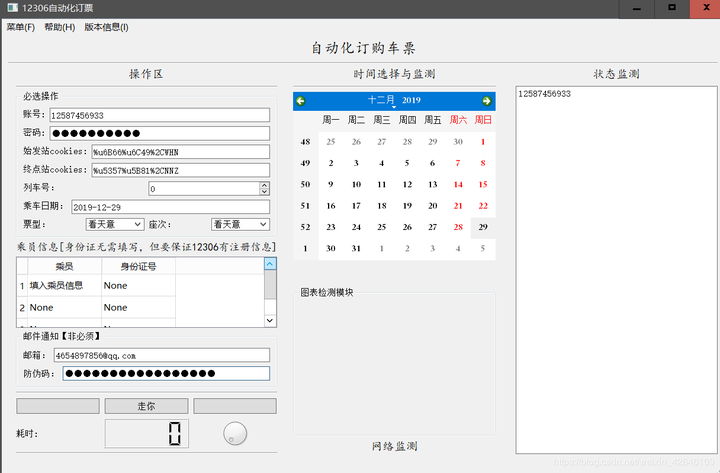
Task: Click the month name 十二月 in calendar header
Action: 381,100
